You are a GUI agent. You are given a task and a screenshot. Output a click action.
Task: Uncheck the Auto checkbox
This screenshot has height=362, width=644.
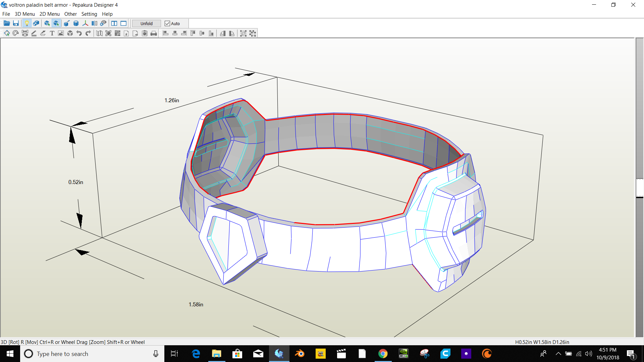tap(167, 23)
